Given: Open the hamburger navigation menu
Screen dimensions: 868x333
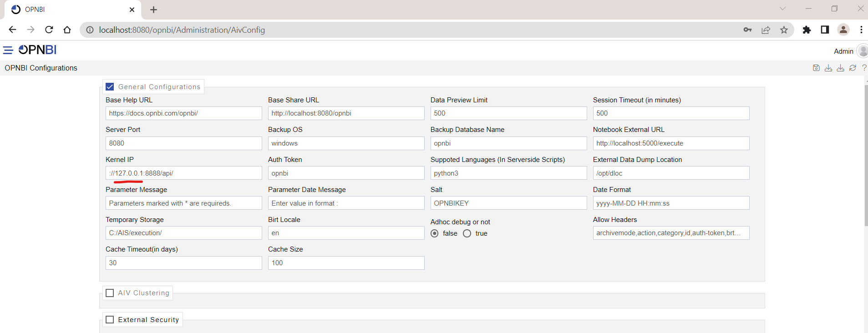Looking at the screenshot, I should pyautogui.click(x=8, y=50).
